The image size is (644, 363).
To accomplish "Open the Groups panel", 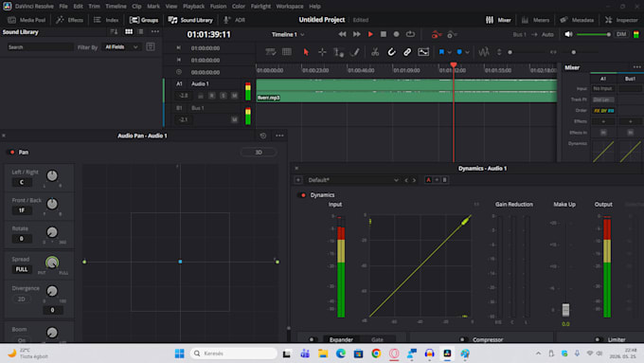I will pyautogui.click(x=144, y=20).
